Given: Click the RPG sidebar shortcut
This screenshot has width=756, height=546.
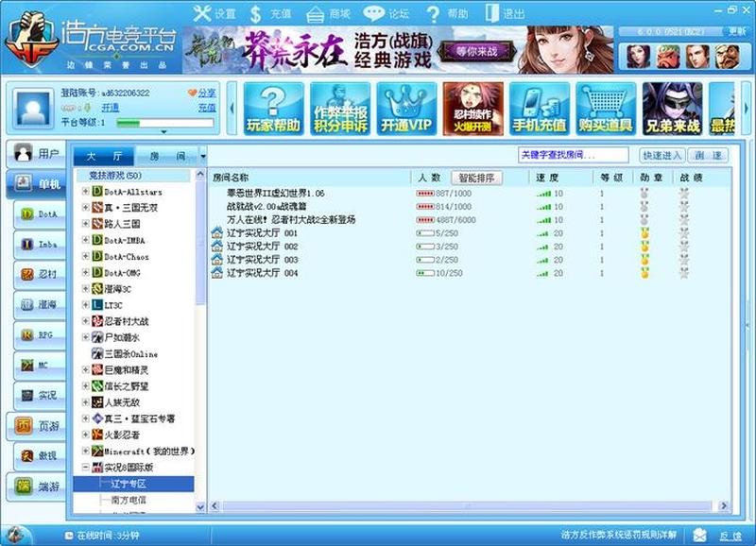Looking at the screenshot, I should pyautogui.click(x=40, y=335).
